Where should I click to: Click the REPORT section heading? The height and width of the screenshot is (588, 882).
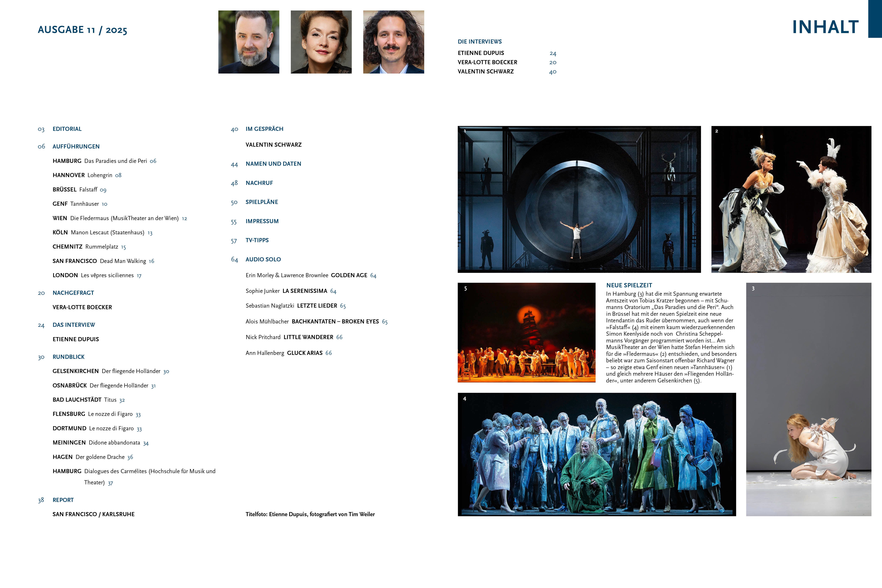click(x=63, y=500)
